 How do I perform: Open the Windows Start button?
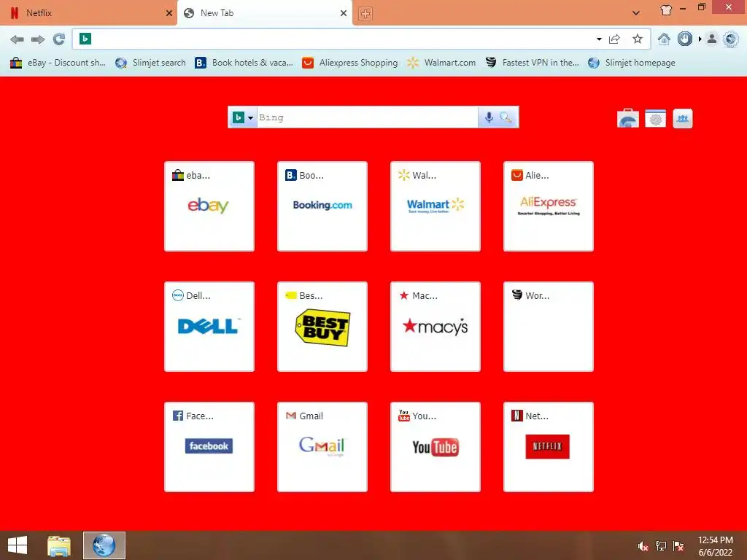(x=18, y=545)
